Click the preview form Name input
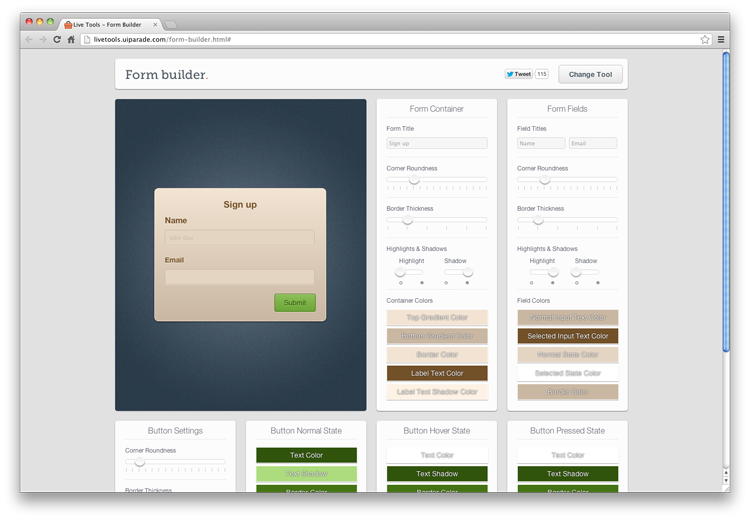The width and height of the screenshot is (750, 520). (x=240, y=238)
